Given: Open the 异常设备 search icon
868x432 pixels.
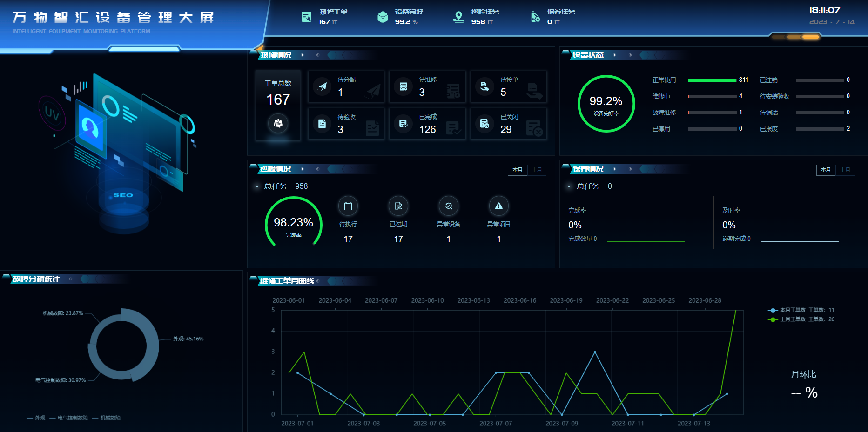Looking at the screenshot, I should click(x=448, y=206).
